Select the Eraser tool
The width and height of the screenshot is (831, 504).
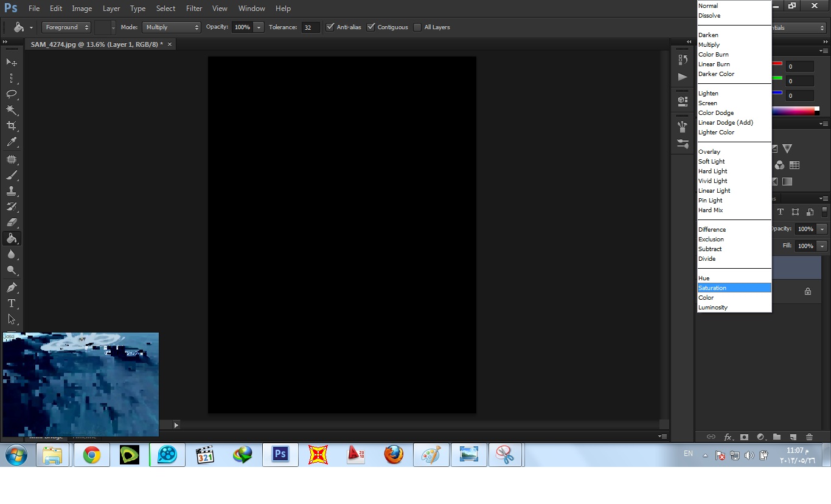pyautogui.click(x=11, y=223)
